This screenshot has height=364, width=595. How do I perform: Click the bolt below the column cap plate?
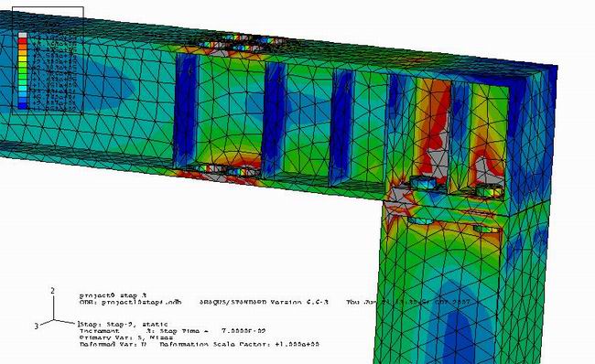point(420,219)
